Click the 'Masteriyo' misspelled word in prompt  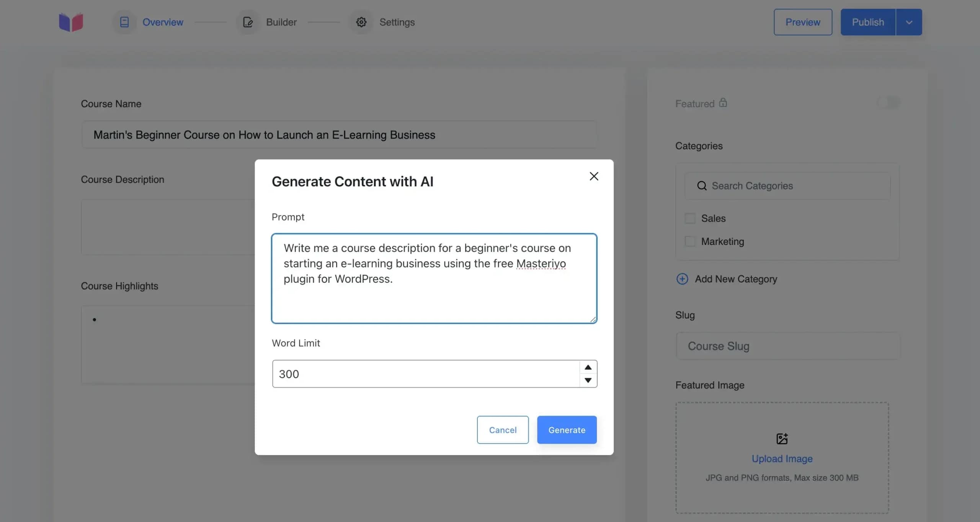coord(541,263)
